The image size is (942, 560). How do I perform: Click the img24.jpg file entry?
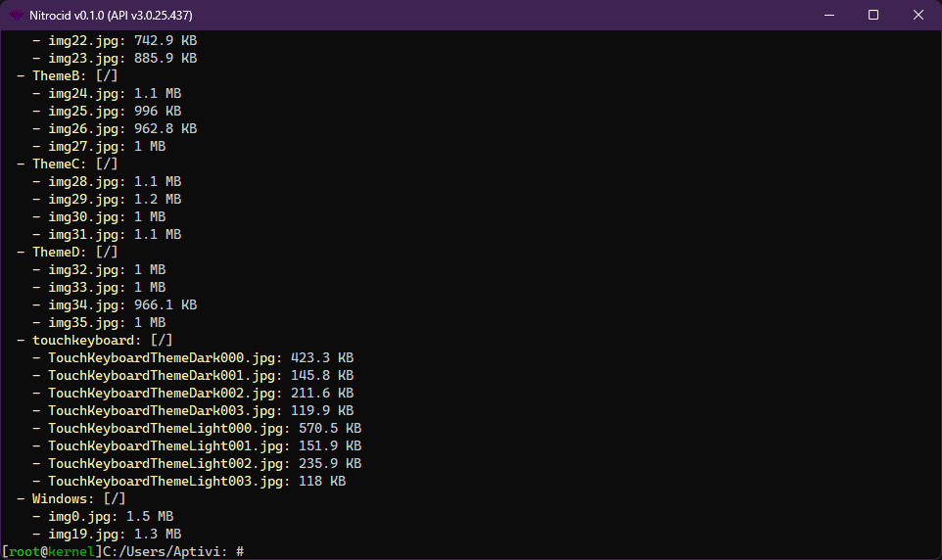point(86,94)
